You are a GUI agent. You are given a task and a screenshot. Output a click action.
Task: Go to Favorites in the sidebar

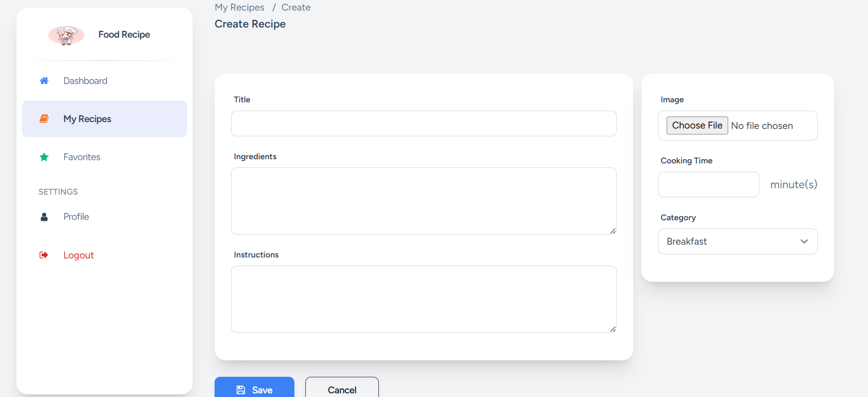tap(82, 157)
